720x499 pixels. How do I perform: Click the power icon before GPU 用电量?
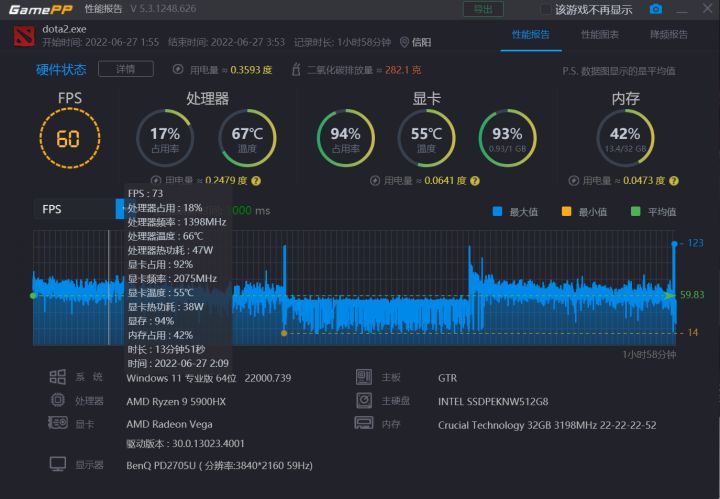(x=375, y=180)
